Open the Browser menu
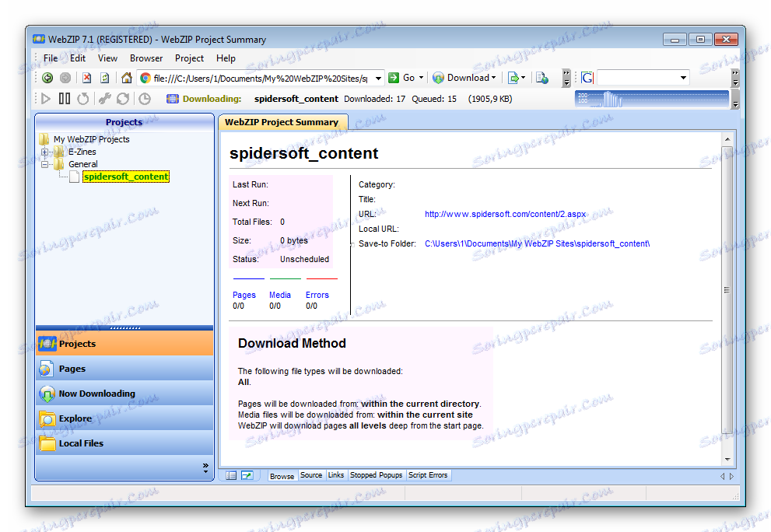Image resolution: width=771 pixels, height=532 pixels. [x=146, y=58]
